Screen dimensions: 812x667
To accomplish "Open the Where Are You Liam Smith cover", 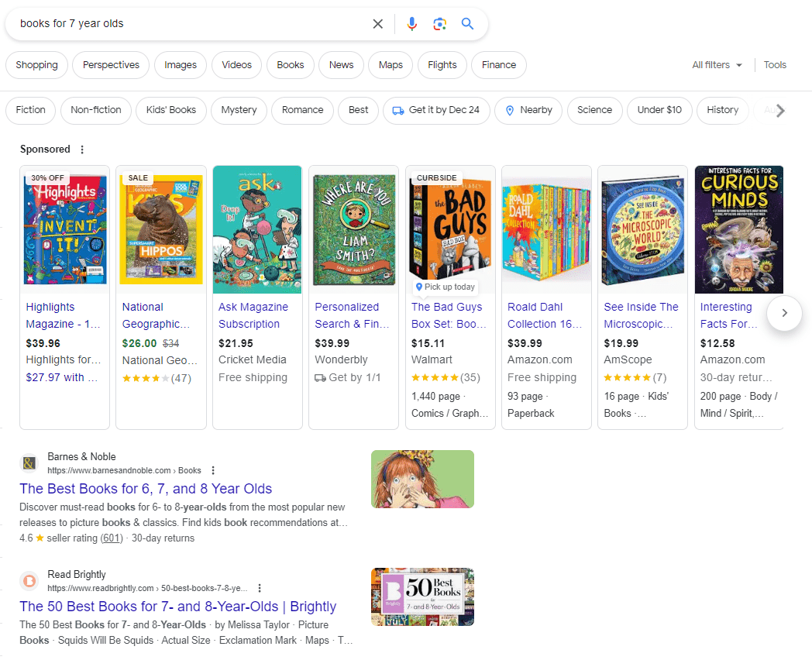I will click(x=353, y=229).
